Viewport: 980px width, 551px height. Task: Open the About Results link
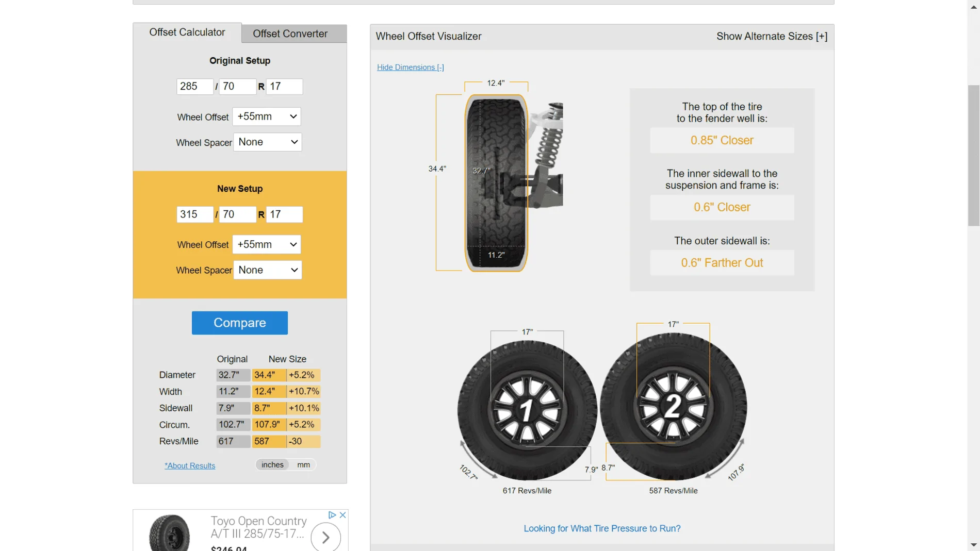pyautogui.click(x=190, y=465)
